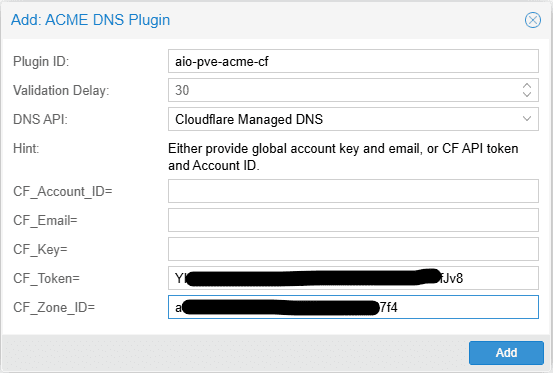553x373 pixels.
Task: Click the 'Plugin ID:' label
Action: (x=41, y=61)
